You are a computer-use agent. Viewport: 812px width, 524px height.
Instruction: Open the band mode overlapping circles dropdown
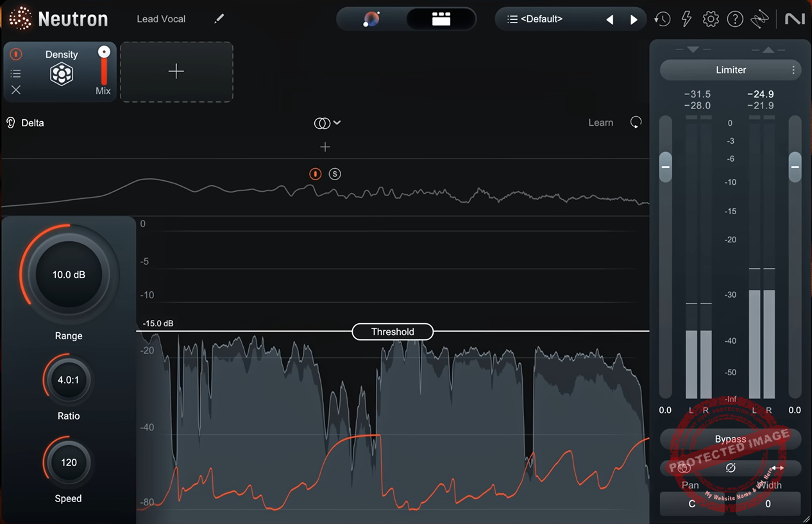click(327, 123)
